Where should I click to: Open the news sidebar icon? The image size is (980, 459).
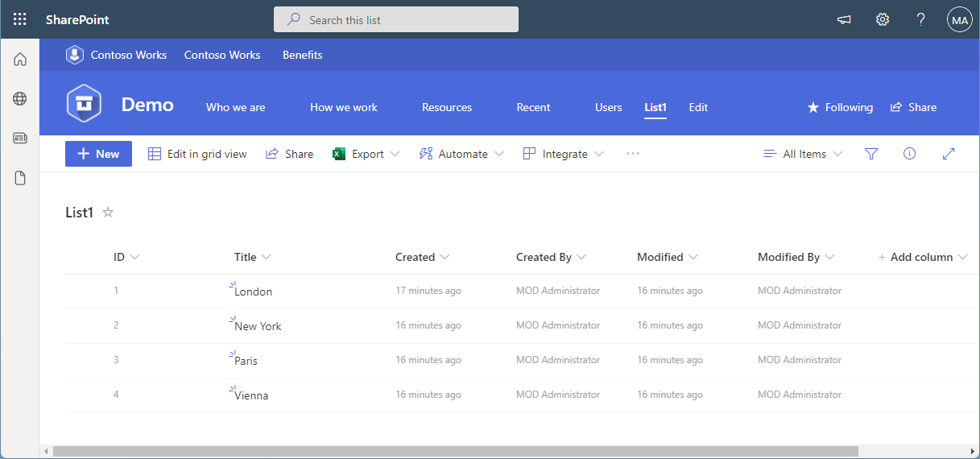point(20,139)
